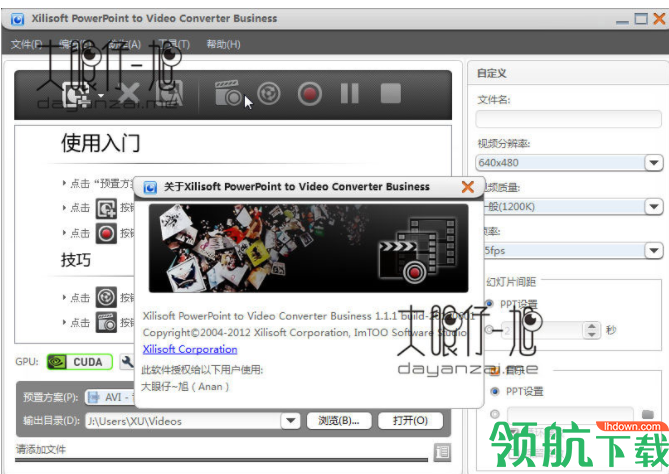Select PPT设置 radio in the audio section
Image resolution: width=669 pixels, height=474 pixels.
[495, 391]
